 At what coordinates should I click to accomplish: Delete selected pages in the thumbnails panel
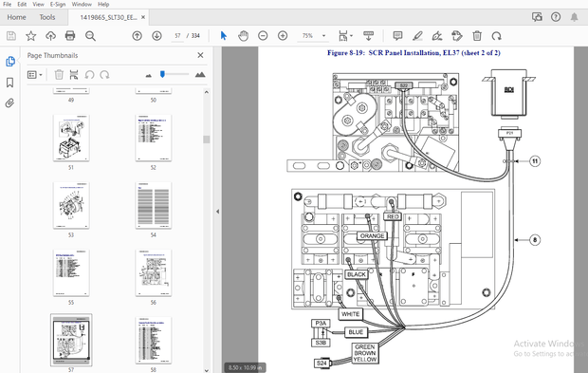59,75
